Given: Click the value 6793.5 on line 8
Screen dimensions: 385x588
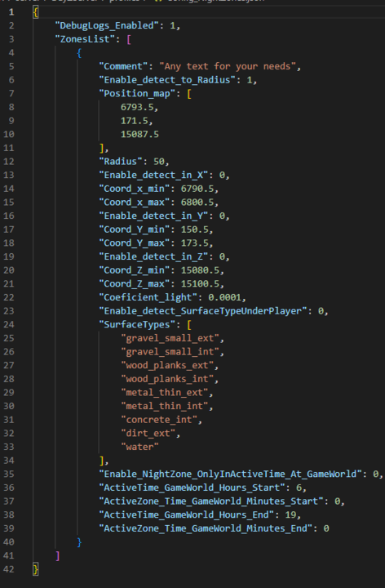Looking at the screenshot, I should coord(137,107).
